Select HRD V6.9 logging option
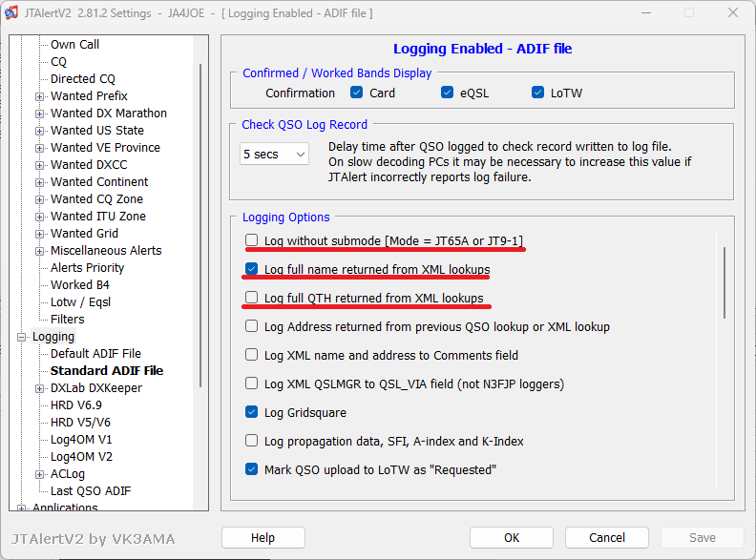 (76, 405)
